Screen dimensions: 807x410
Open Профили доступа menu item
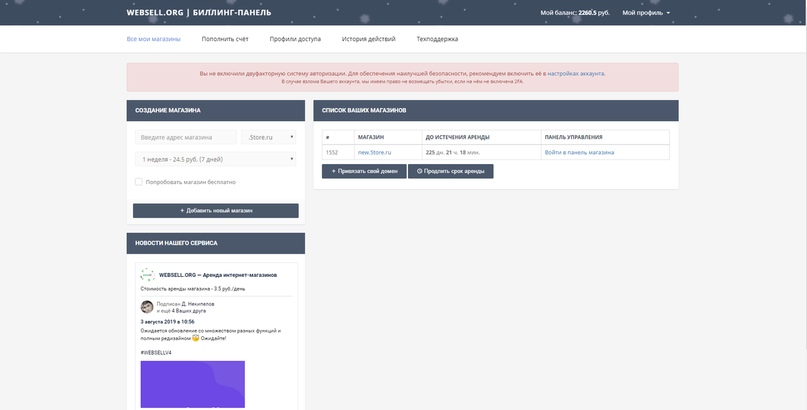pyautogui.click(x=295, y=39)
